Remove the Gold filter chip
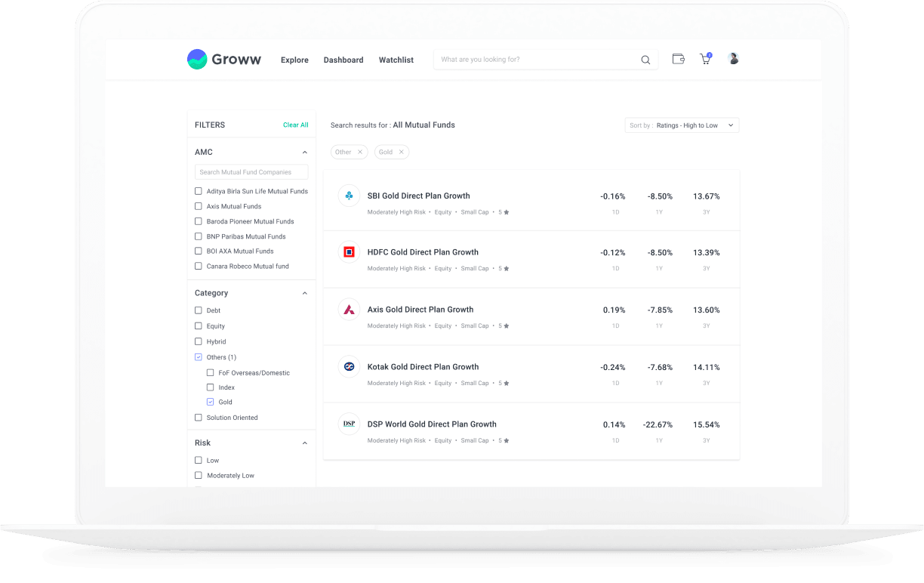Viewport: 924px width, 583px height. (402, 153)
